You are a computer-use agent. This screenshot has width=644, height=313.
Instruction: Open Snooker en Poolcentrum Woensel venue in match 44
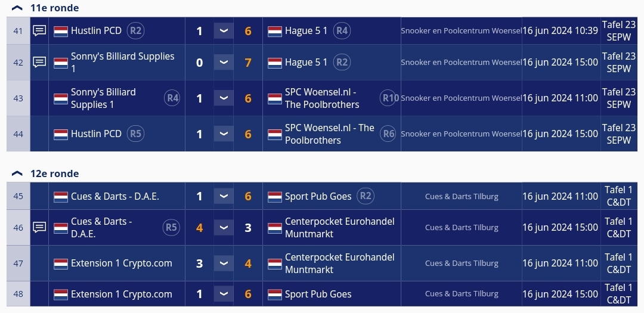click(x=461, y=134)
